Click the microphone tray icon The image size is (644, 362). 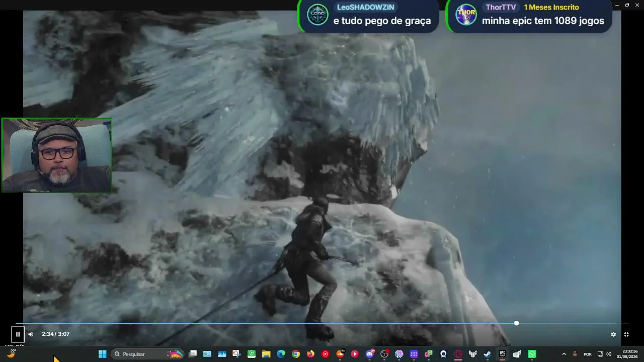pos(575,354)
